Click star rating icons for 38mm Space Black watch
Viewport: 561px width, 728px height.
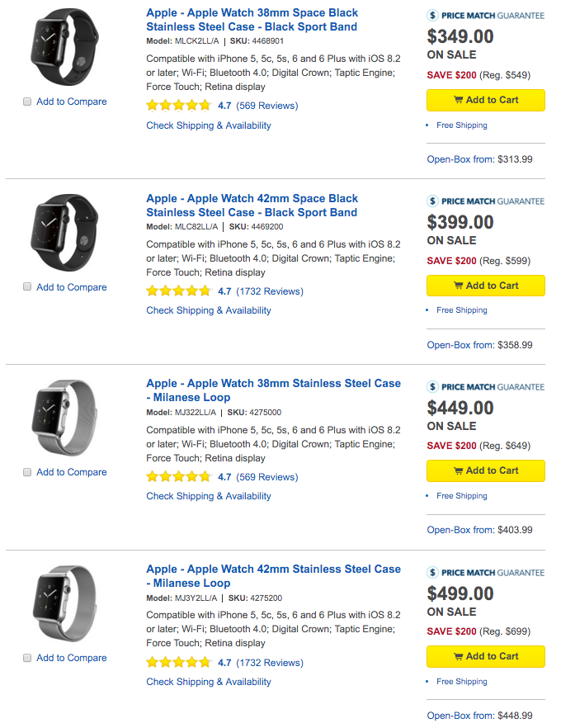click(x=179, y=106)
